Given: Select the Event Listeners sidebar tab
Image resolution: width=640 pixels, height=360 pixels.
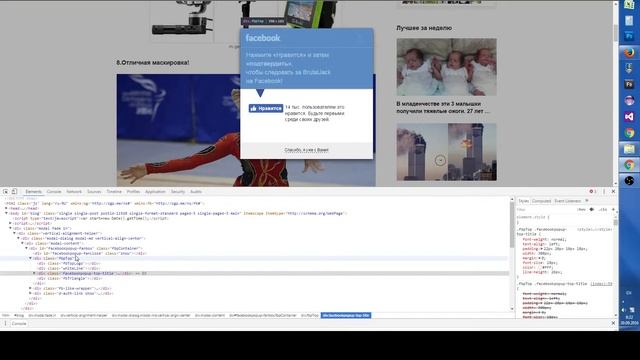Looking at the screenshot, I should click(567, 201).
